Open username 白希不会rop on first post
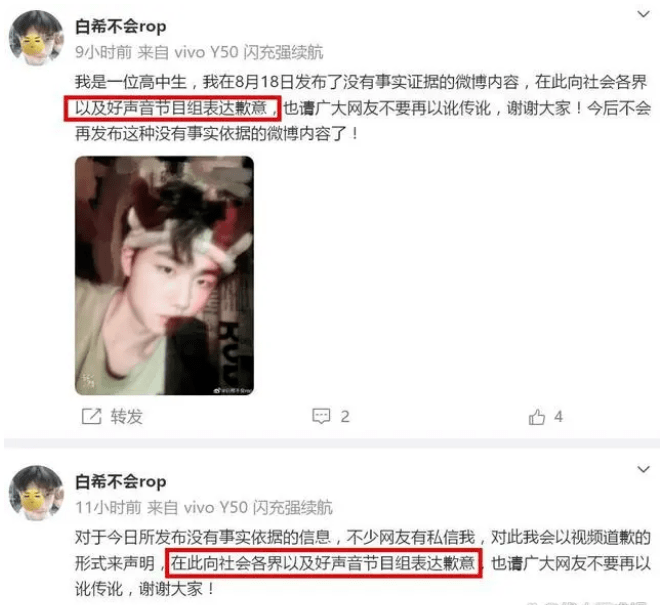 120,27
